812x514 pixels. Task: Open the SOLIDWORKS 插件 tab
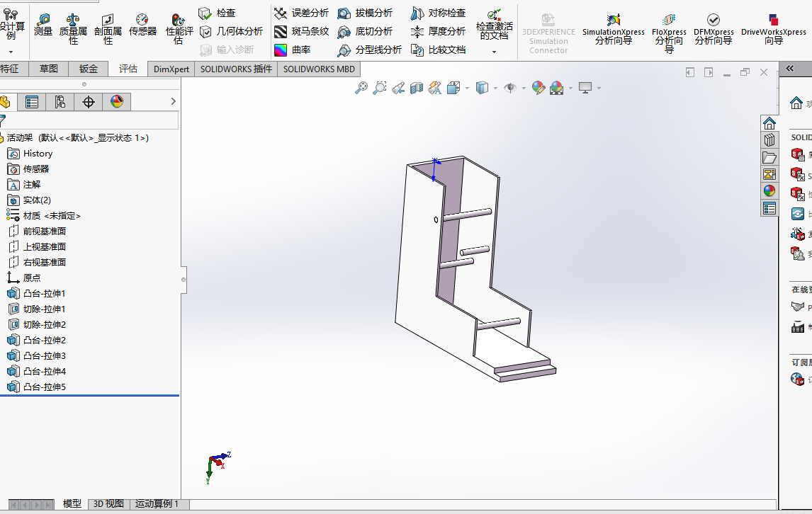point(236,69)
